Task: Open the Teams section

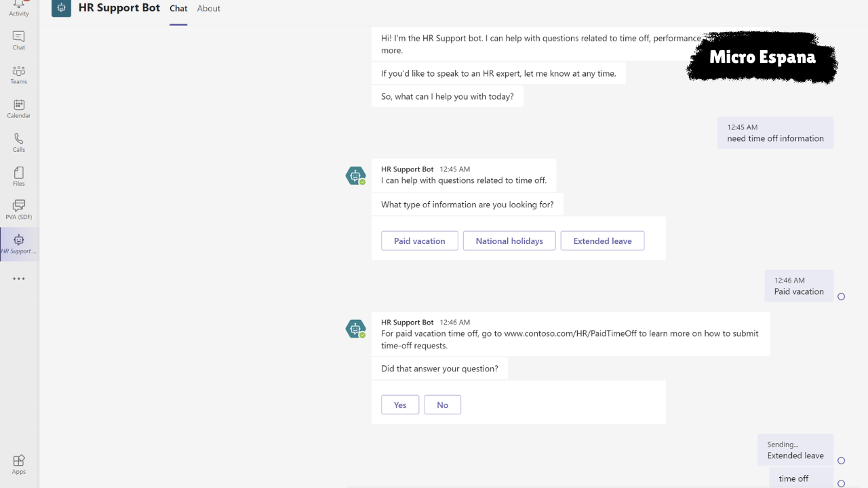Action: (18, 73)
